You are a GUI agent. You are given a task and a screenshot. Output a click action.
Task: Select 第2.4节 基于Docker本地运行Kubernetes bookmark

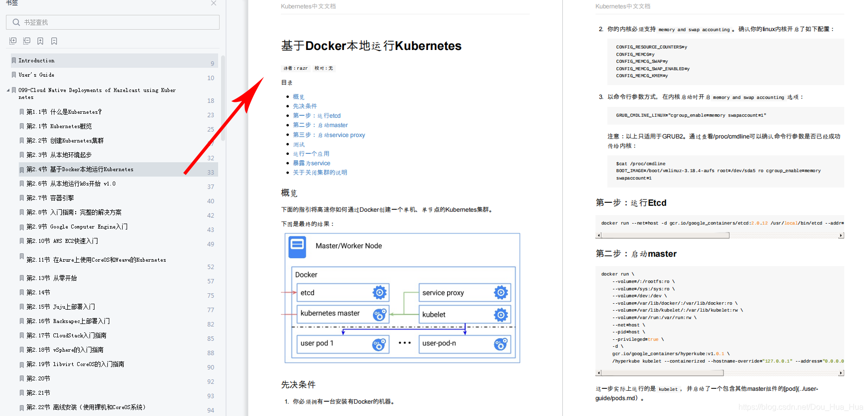click(80, 169)
